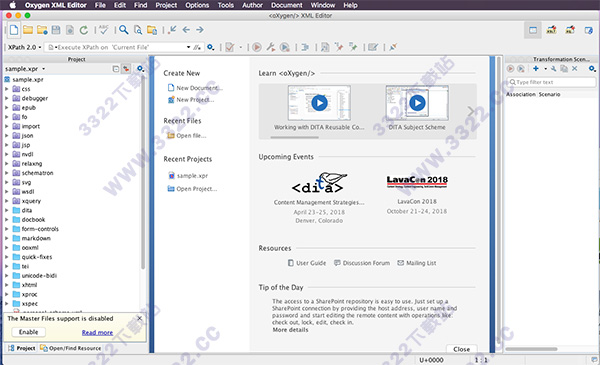600x365 pixels.
Task: Click Open file link
Action: pyautogui.click(x=187, y=136)
